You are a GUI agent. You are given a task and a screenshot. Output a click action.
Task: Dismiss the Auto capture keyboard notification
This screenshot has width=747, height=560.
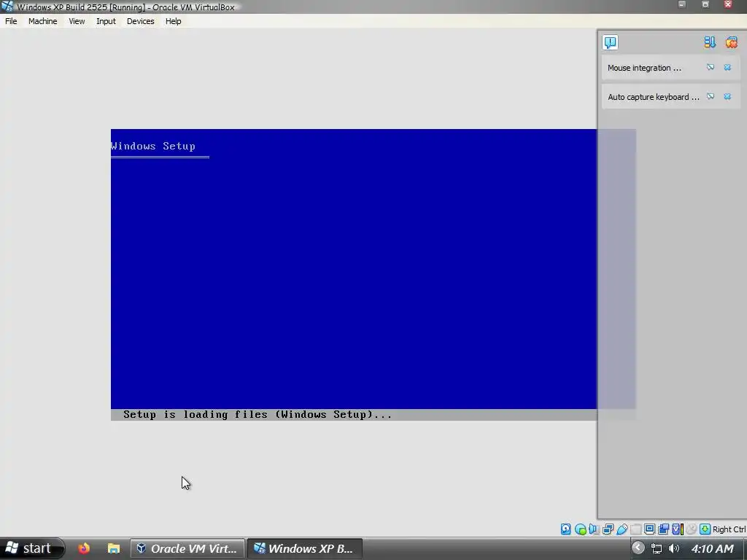point(727,97)
